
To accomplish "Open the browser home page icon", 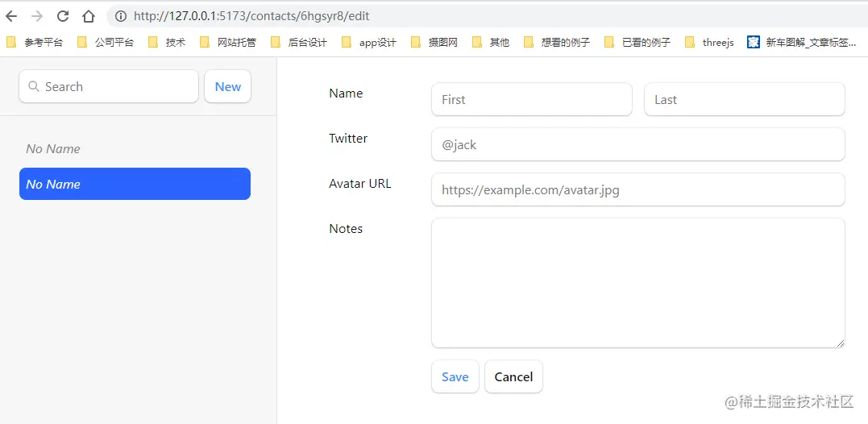I will point(89,16).
